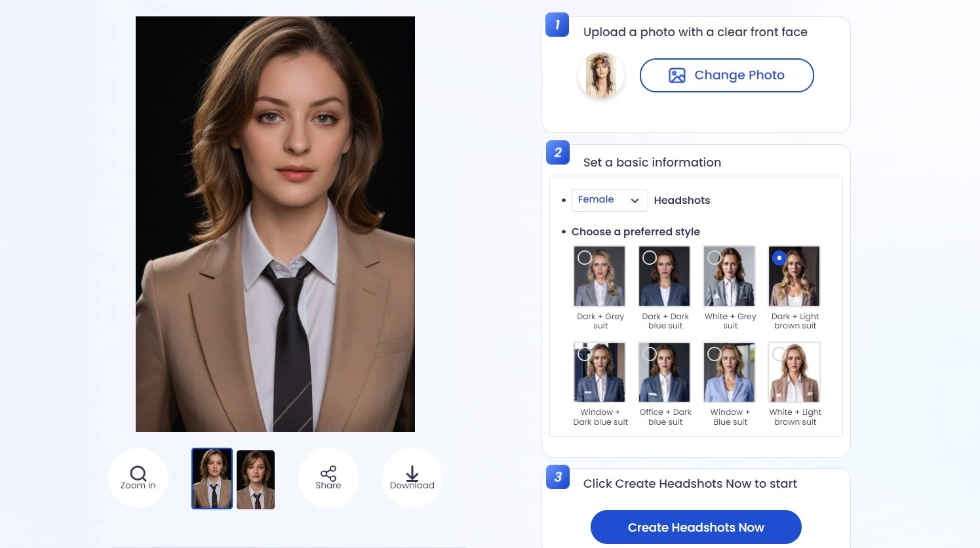Click the Share icon
The height and width of the screenshot is (548, 980).
(x=328, y=473)
